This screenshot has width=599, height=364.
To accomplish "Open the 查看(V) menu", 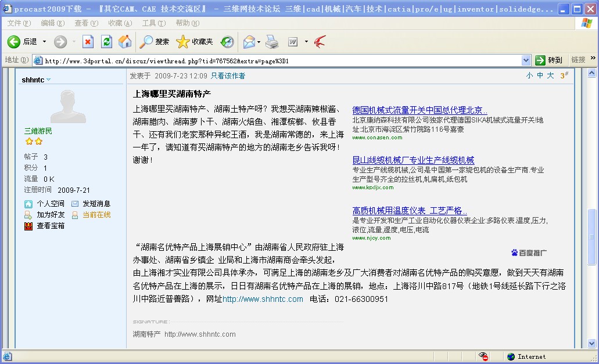I will pyautogui.click(x=87, y=23).
